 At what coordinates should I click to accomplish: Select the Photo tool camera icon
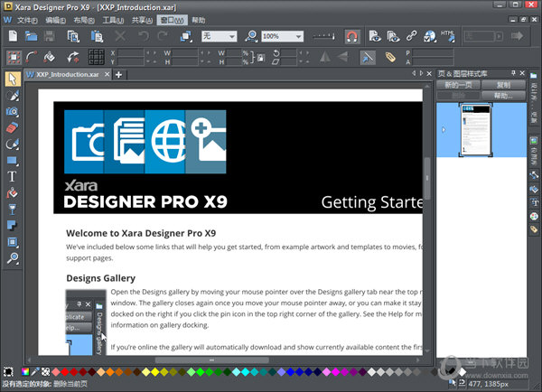[12, 111]
